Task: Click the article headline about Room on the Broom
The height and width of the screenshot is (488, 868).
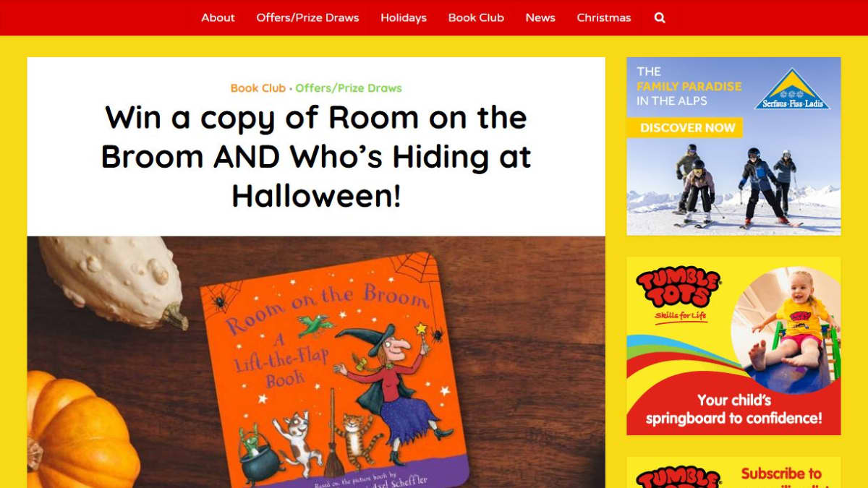Action: pos(316,156)
